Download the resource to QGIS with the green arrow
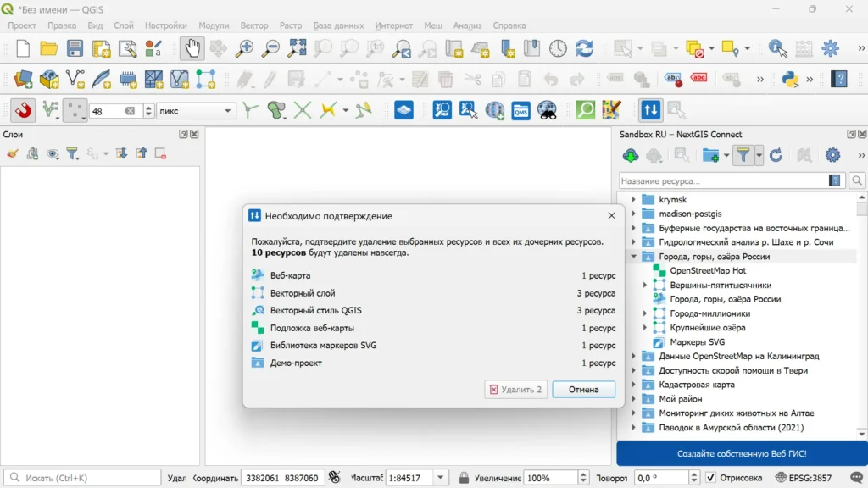 coord(630,156)
